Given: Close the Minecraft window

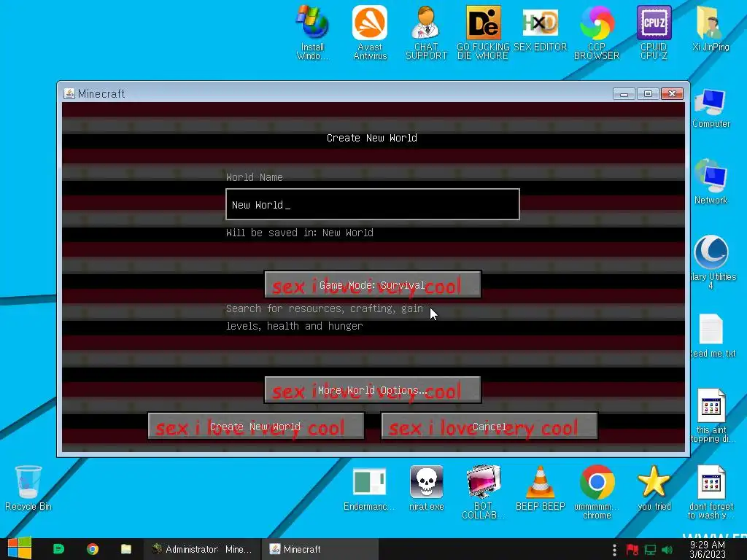Looking at the screenshot, I should click(x=672, y=94).
